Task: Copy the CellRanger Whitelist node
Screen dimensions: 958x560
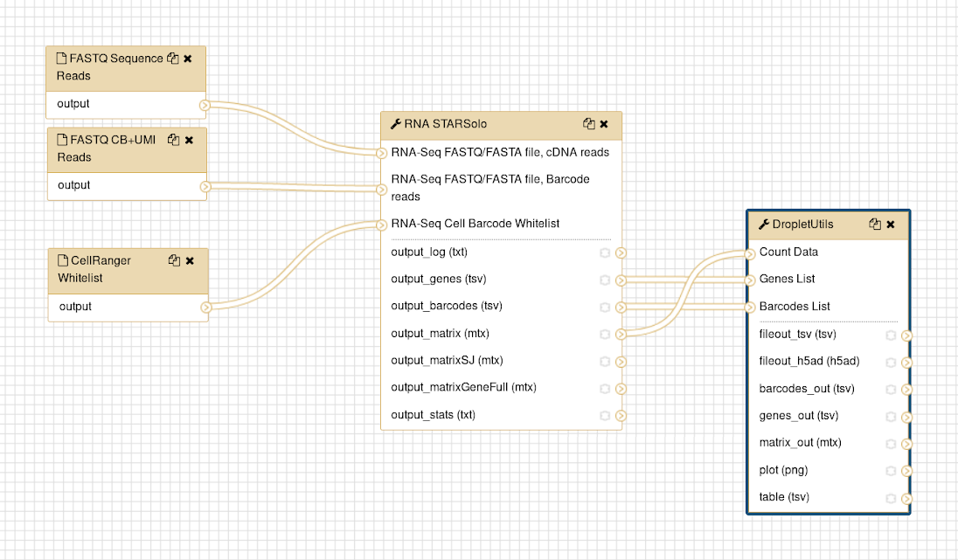Action: click(x=174, y=260)
